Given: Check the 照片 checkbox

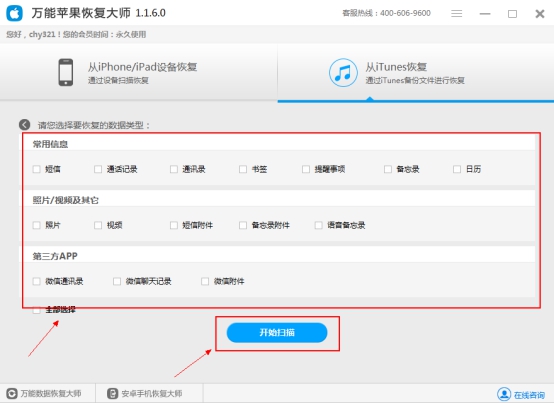Looking at the screenshot, I should (x=36, y=225).
